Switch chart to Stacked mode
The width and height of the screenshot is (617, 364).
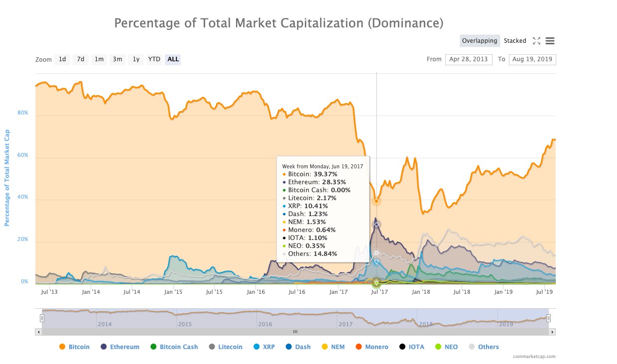(515, 41)
